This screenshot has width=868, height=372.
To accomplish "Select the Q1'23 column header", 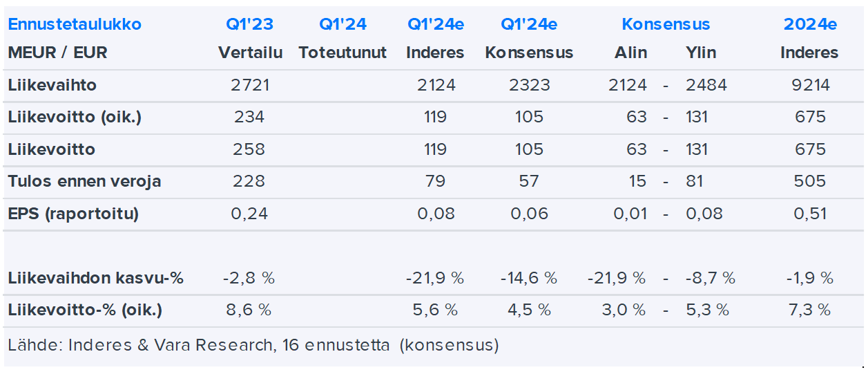I will point(249,24).
